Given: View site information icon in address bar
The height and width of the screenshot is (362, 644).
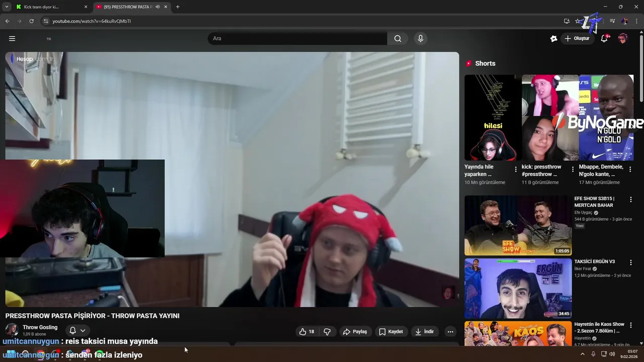Looking at the screenshot, I should pos(46,21).
